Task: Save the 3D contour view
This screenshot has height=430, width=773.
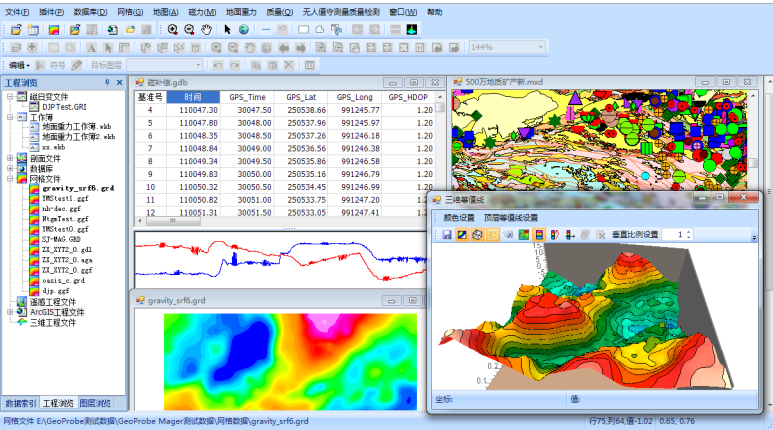Action: click(x=447, y=234)
